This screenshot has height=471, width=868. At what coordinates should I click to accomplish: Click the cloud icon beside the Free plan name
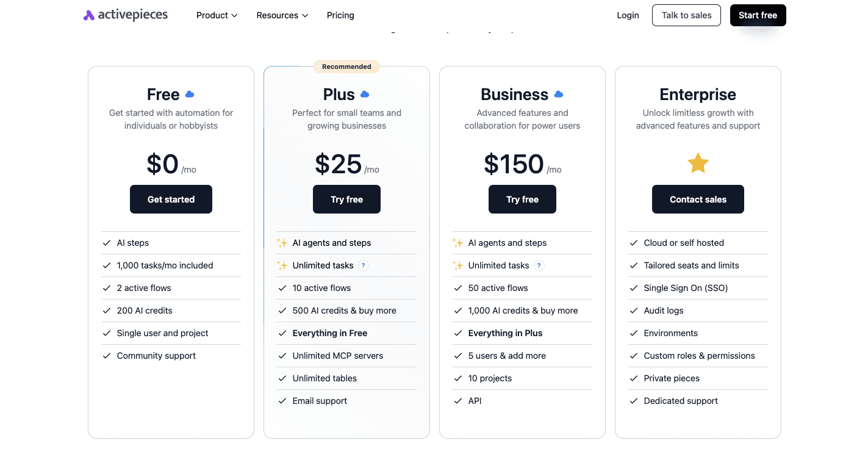(x=188, y=94)
